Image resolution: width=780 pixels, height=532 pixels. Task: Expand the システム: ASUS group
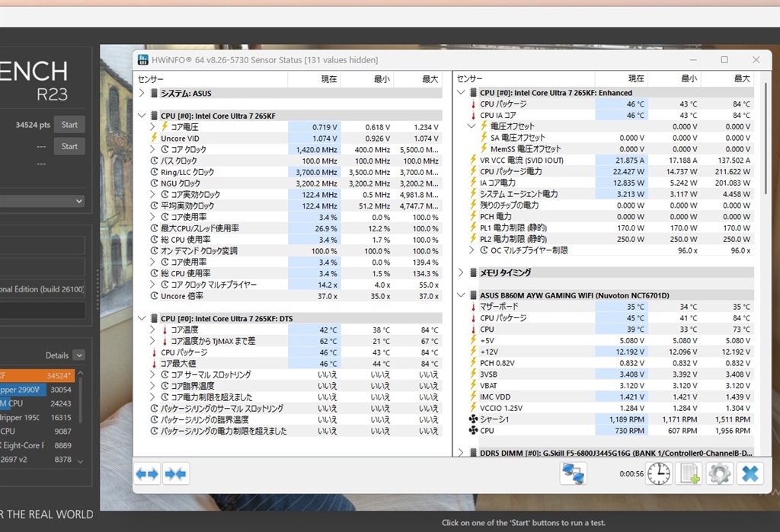pos(142,93)
